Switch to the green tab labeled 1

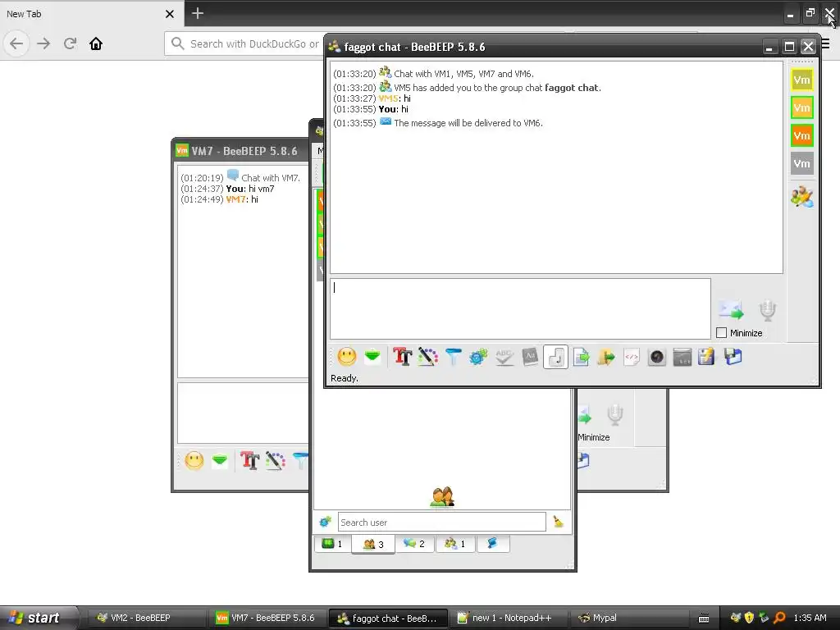click(x=332, y=544)
